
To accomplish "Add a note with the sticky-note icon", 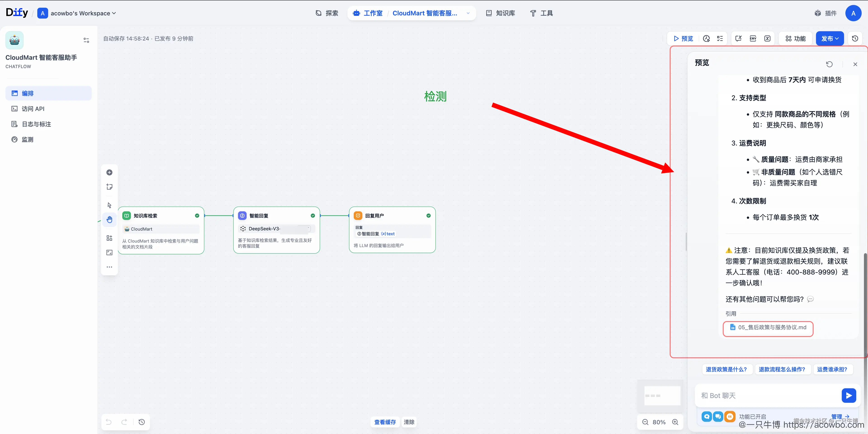I will click(x=109, y=186).
